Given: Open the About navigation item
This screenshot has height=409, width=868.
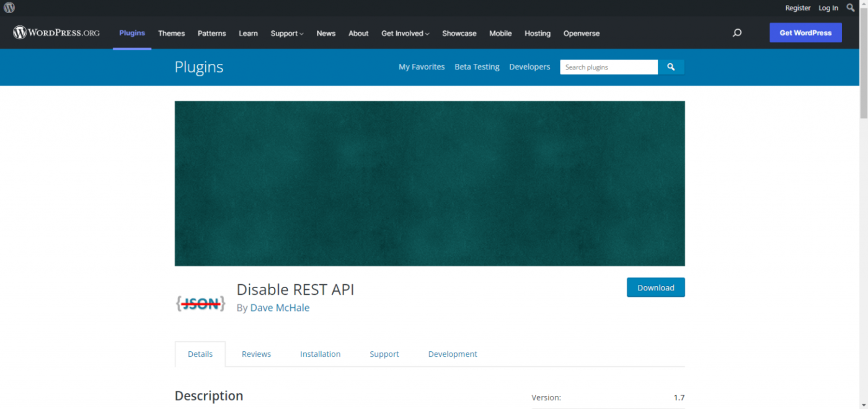Looking at the screenshot, I should [x=358, y=34].
